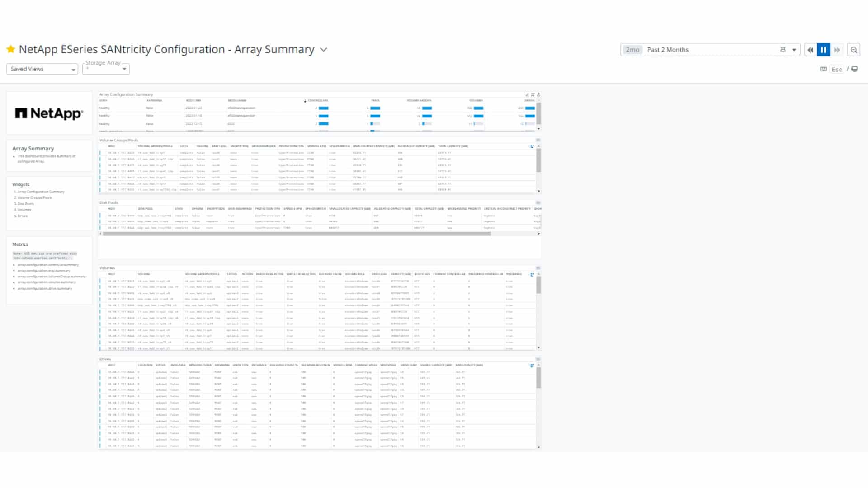
Task: Open the Volume Groups/Pools widget menu icon
Action: coord(538,140)
